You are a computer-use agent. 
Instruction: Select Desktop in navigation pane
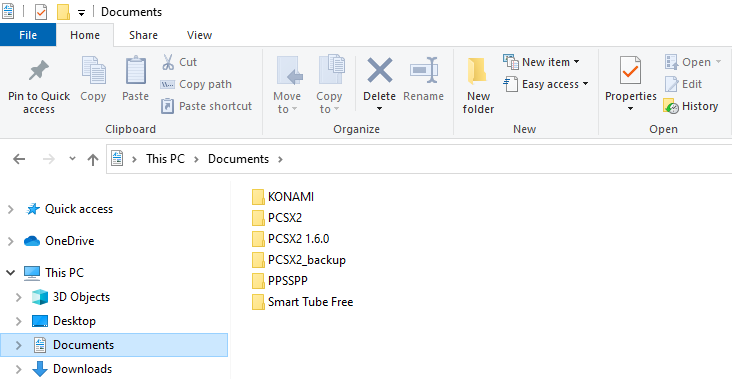64,321
